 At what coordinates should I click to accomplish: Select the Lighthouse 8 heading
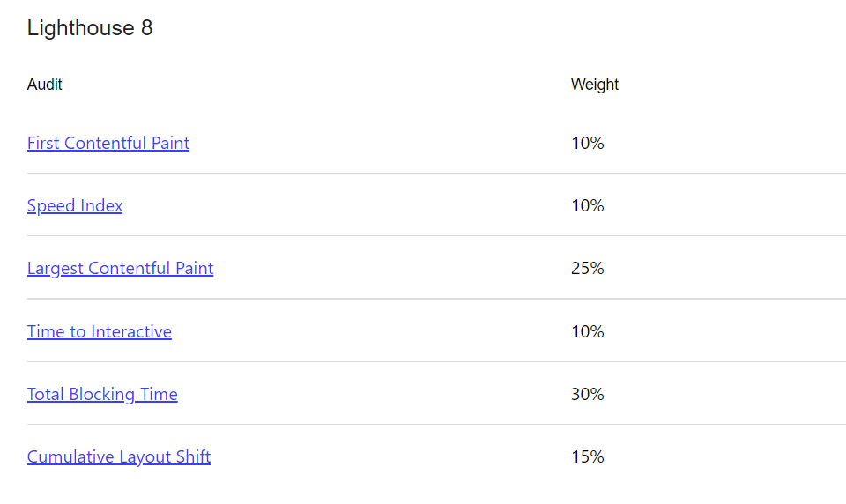pyautogui.click(x=90, y=28)
